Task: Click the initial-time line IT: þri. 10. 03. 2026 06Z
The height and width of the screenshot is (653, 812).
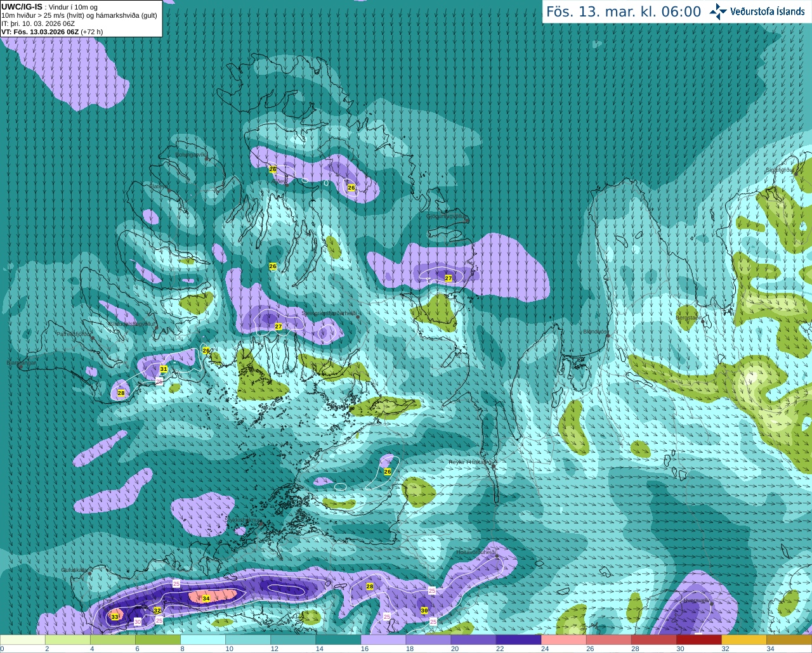Action: [38, 23]
